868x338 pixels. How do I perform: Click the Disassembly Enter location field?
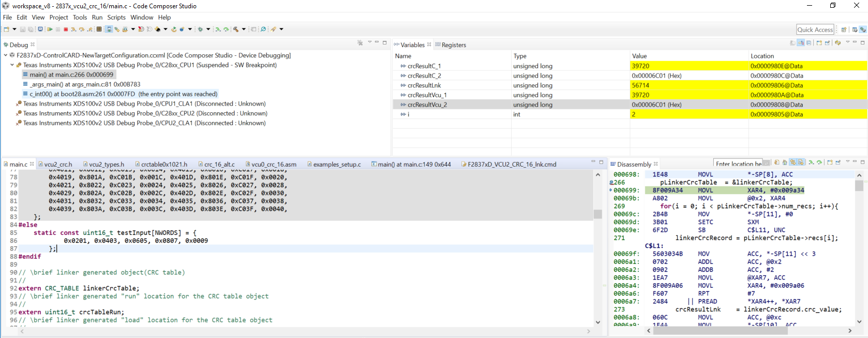tap(738, 164)
